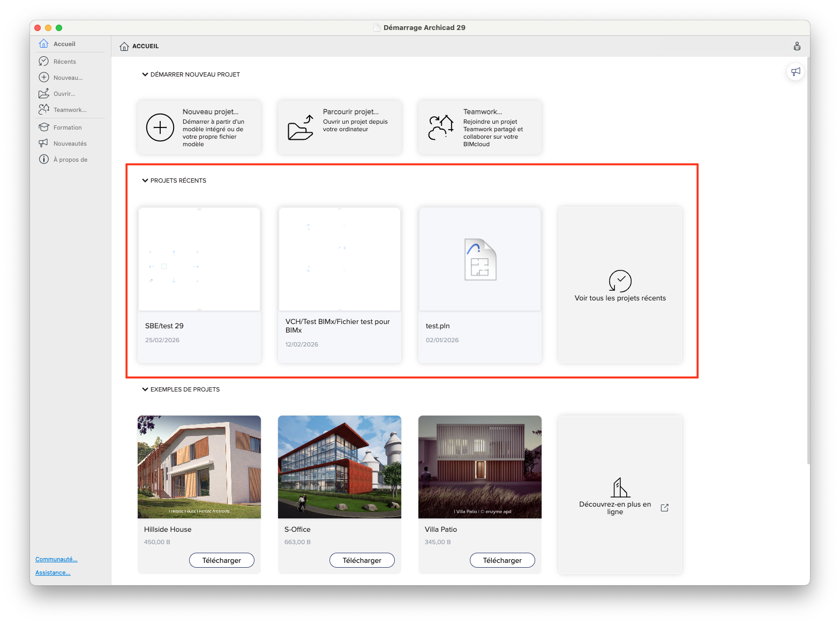Viewport: 840px width, 625px height.
Task: Click the Hillside House render image
Action: coord(199,467)
